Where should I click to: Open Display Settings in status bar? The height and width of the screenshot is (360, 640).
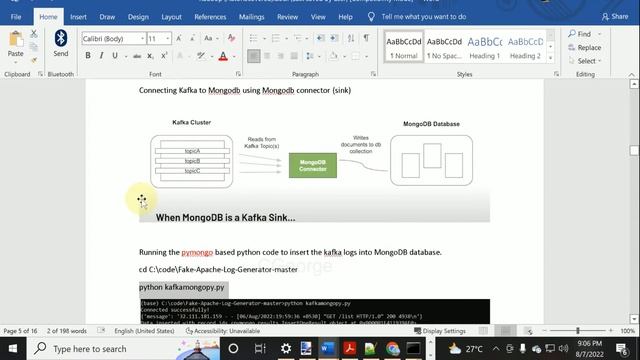pyautogui.click(x=440, y=331)
